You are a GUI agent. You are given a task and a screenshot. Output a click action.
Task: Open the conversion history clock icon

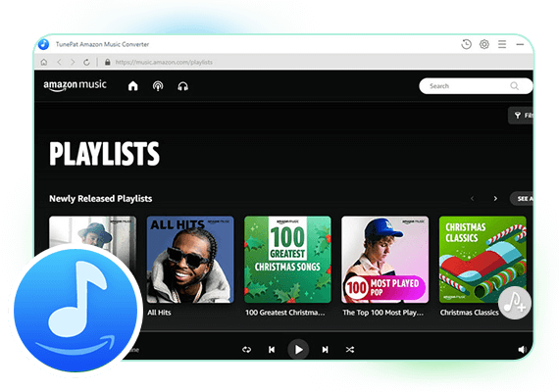click(466, 44)
